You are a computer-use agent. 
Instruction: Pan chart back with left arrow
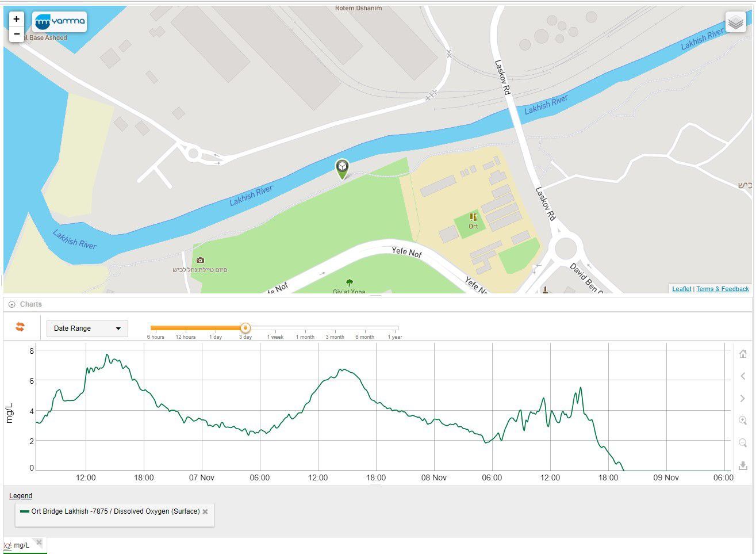[x=743, y=376]
